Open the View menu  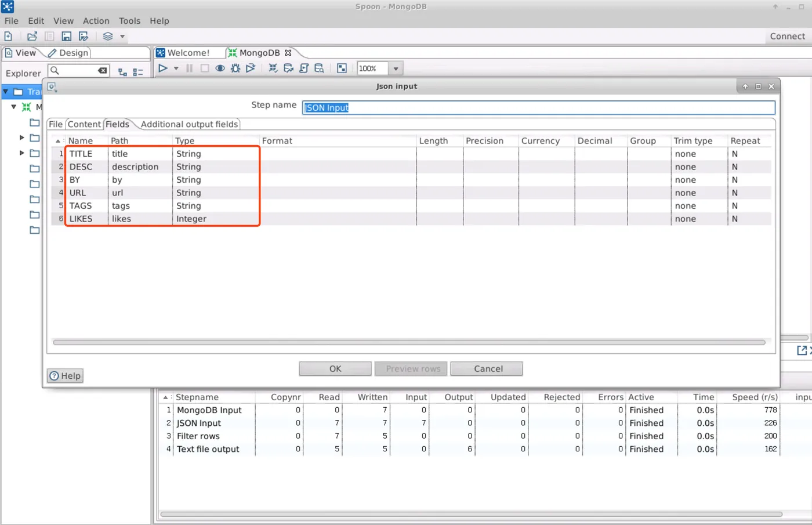click(63, 21)
